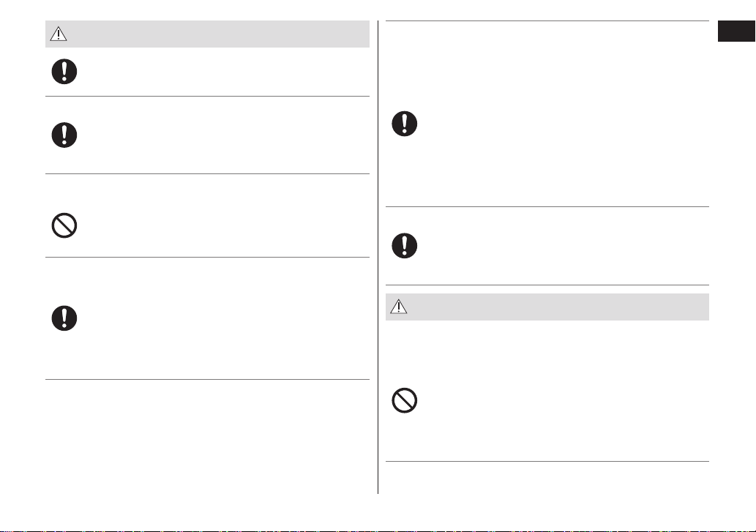Click the dashed line along the page bottom
The image size is (756, 532).
378,531
